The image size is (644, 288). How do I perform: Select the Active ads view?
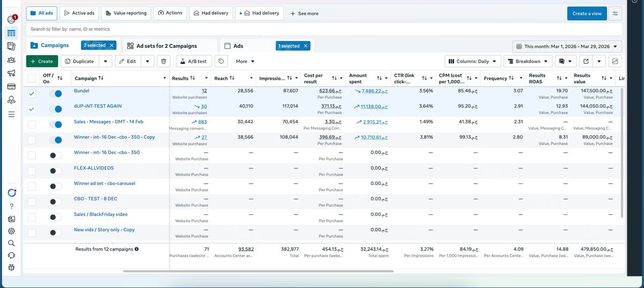(79, 13)
